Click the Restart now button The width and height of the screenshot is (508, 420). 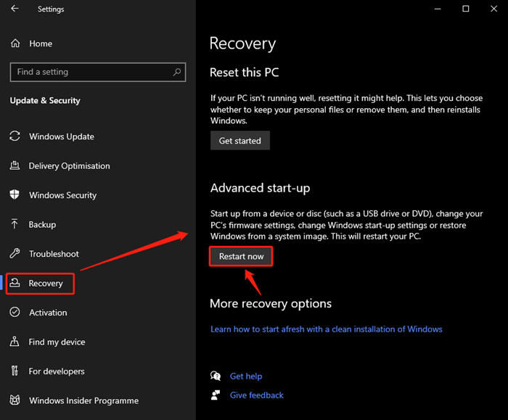241,256
